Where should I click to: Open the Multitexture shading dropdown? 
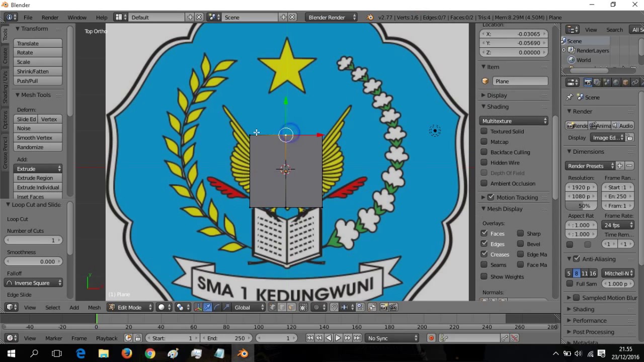[x=514, y=121]
